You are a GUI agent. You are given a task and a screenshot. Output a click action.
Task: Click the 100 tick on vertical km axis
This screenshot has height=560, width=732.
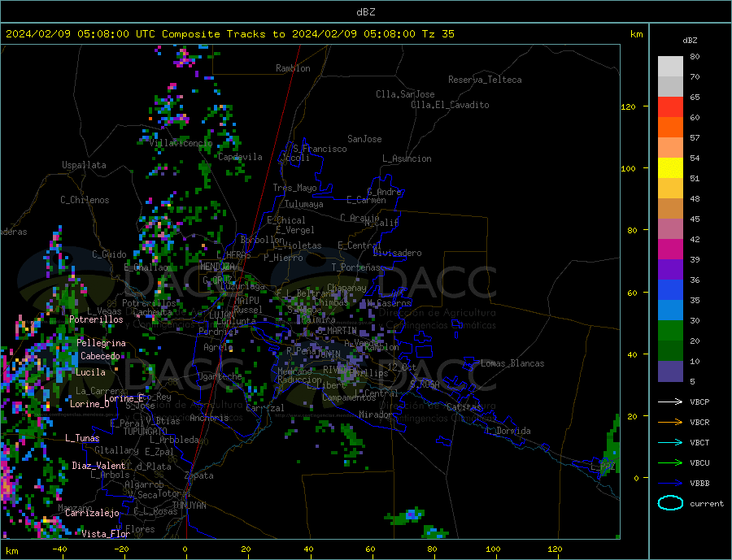pyautogui.click(x=628, y=168)
